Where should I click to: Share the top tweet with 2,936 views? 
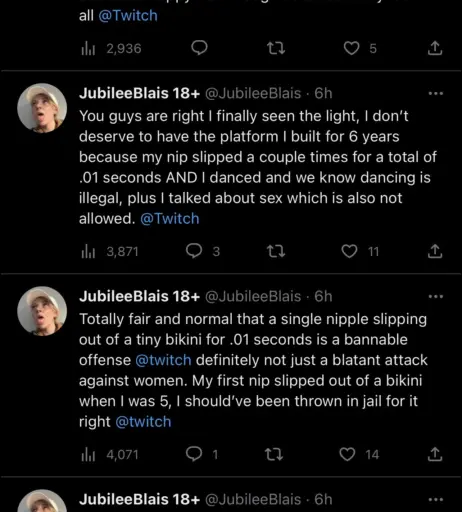435,48
